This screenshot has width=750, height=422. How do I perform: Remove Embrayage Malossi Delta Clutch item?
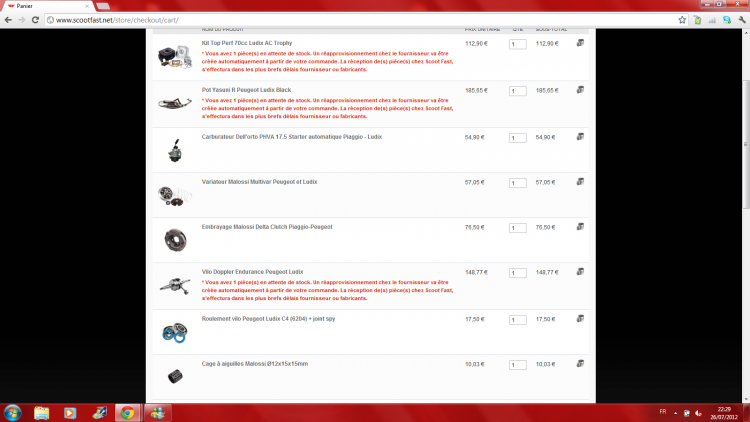(580, 227)
